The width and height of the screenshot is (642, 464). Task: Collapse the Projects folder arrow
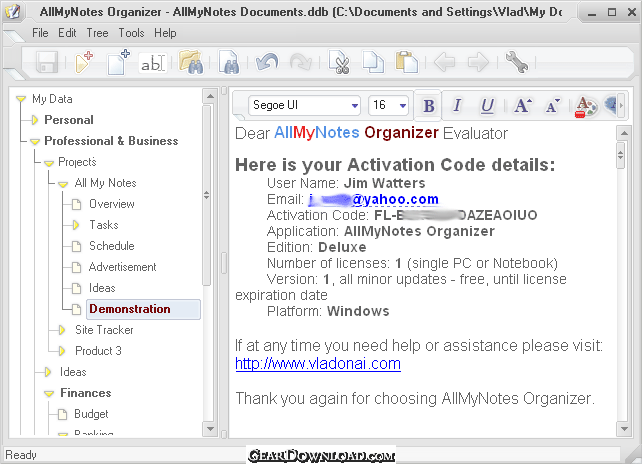(49, 163)
